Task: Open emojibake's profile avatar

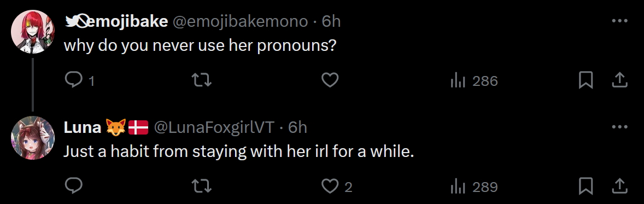Action: pos(32,32)
